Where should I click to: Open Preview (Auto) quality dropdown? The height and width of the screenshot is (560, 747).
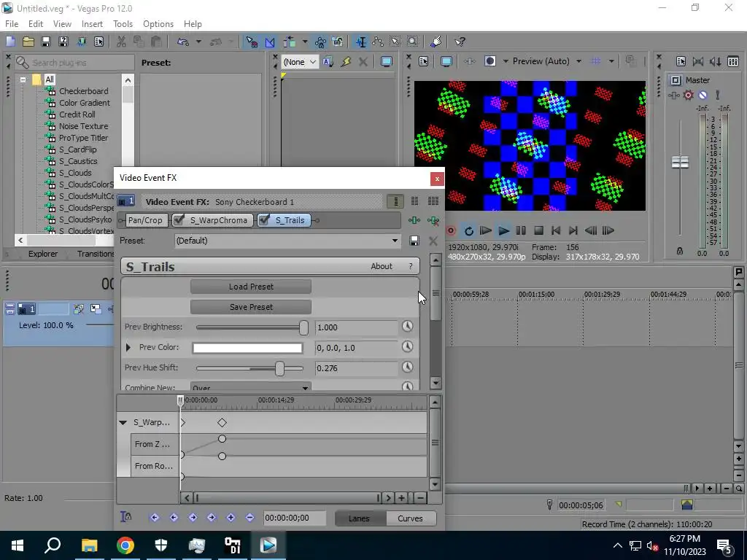pyautogui.click(x=578, y=61)
